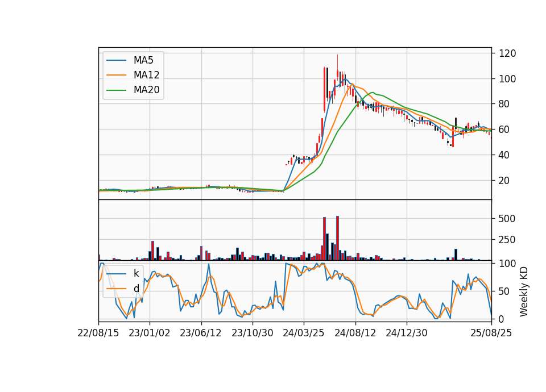Click the 25/08/25 date tick label

(x=491, y=333)
